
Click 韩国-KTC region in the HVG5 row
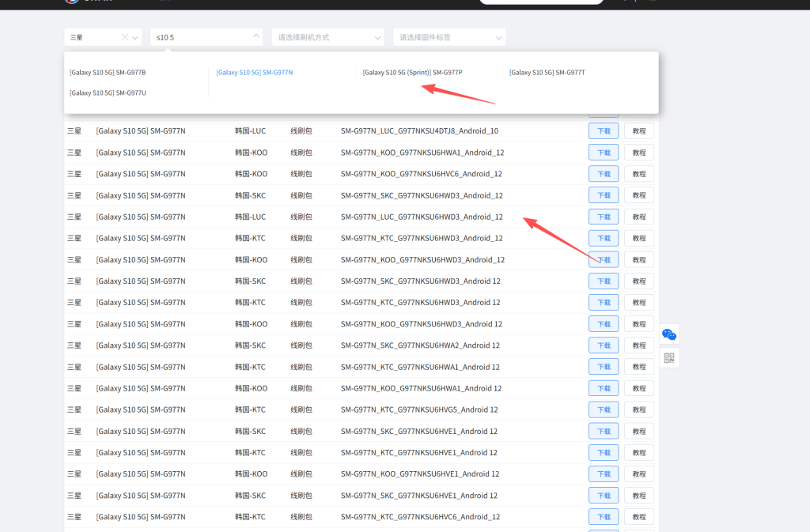pyautogui.click(x=250, y=409)
